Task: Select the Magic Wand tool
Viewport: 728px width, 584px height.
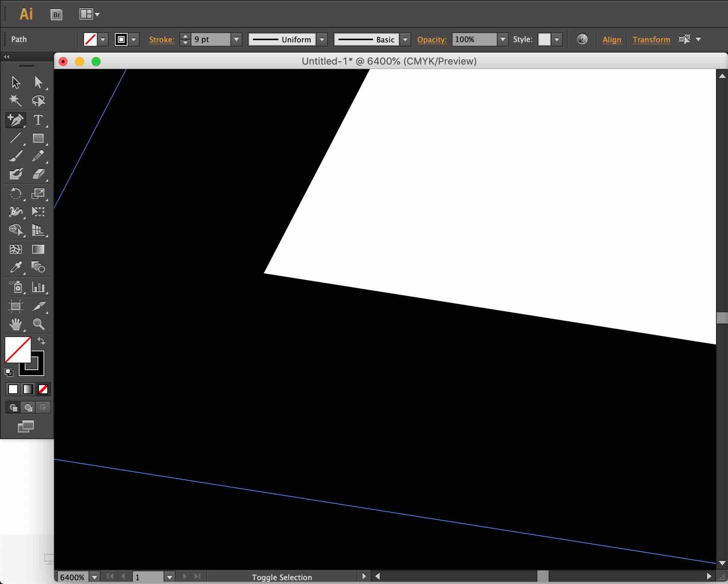Action: coord(15,100)
